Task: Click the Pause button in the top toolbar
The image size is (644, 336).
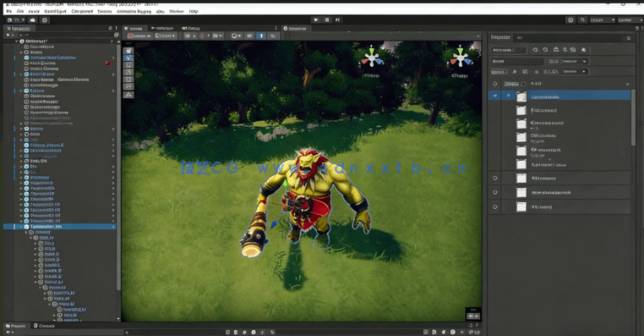Action: tap(327, 19)
